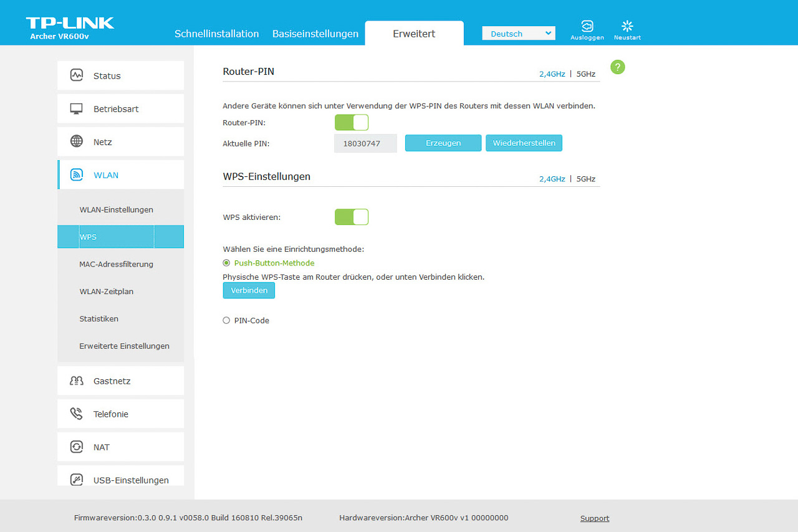The width and height of the screenshot is (798, 532).
Task: Disable the Router-PIN toggle switch
Action: (x=352, y=123)
